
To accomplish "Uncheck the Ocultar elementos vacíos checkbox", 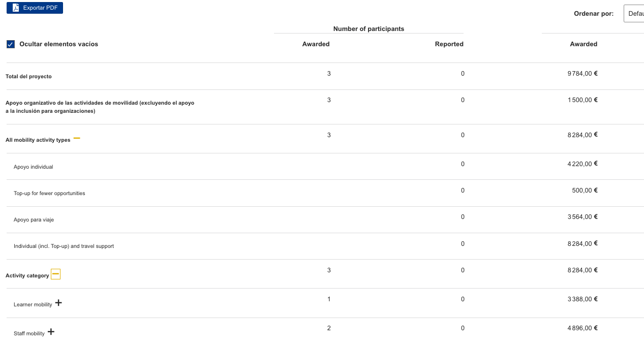I will point(11,44).
